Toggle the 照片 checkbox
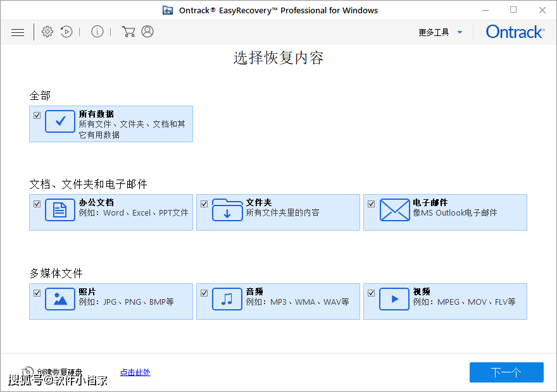 (37, 293)
